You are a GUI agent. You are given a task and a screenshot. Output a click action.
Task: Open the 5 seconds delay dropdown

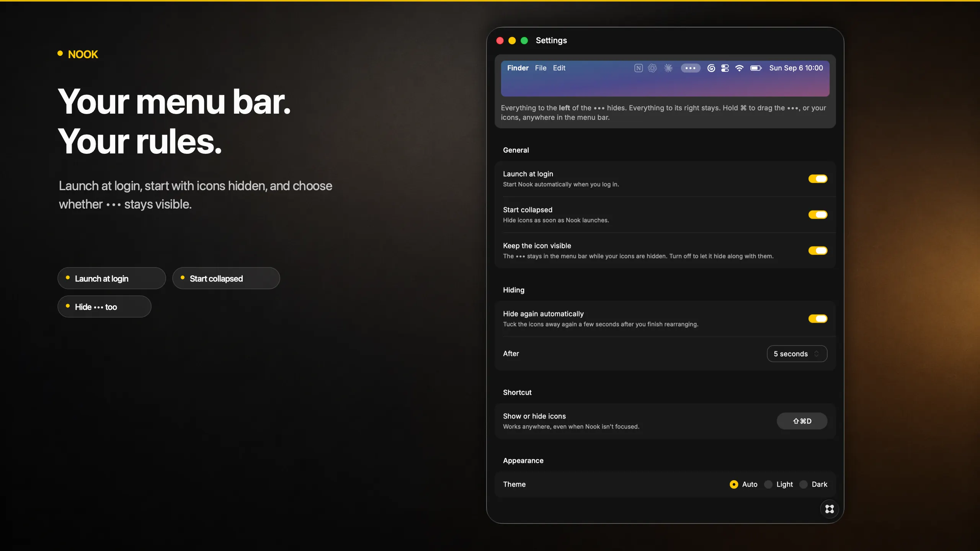[797, 354]
